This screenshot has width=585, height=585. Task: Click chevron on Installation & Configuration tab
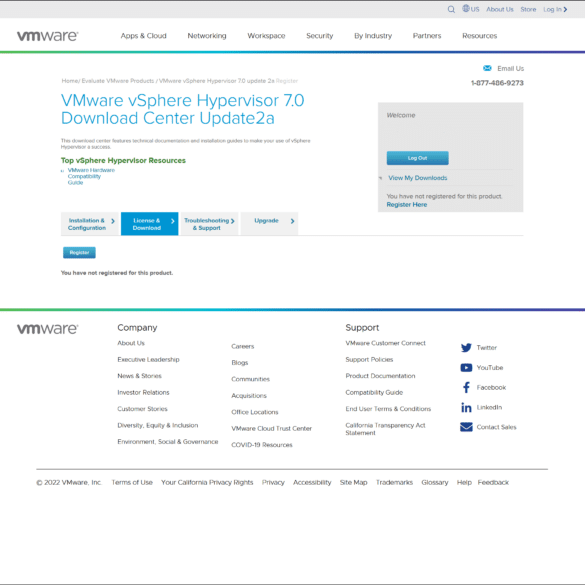[x=113, y=221]
